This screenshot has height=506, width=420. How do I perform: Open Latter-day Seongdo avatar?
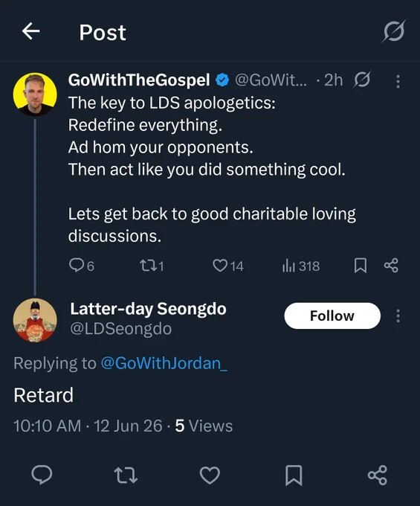click(35, 320)
